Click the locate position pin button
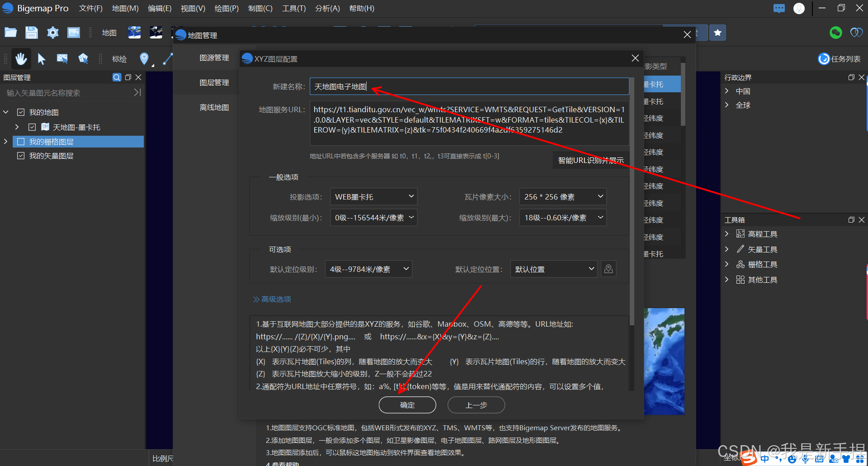This screenshot has width=868, height=466. [x=609, y=269]
